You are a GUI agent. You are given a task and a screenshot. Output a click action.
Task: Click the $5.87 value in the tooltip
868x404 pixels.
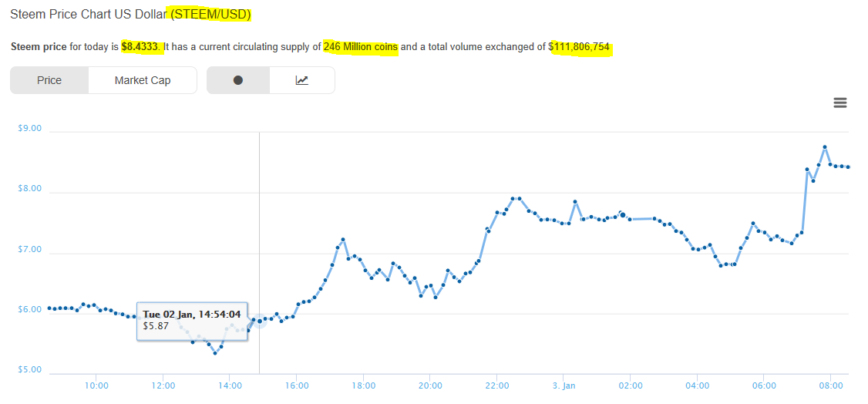tap(156, 325)
